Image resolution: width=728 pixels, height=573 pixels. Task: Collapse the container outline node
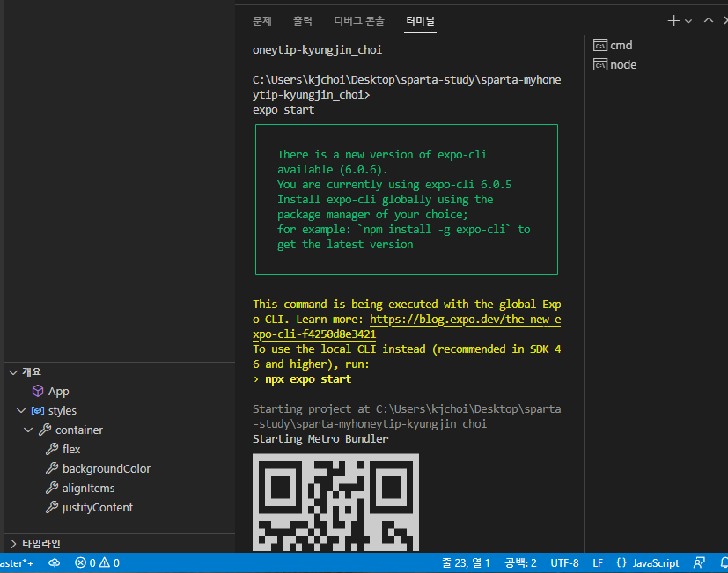coord(28,430)
